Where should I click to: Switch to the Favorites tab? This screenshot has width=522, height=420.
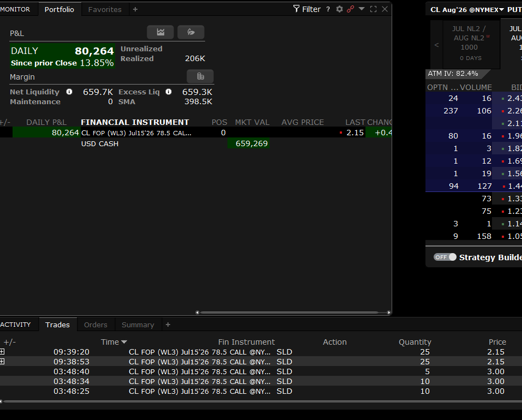point(105,9)
